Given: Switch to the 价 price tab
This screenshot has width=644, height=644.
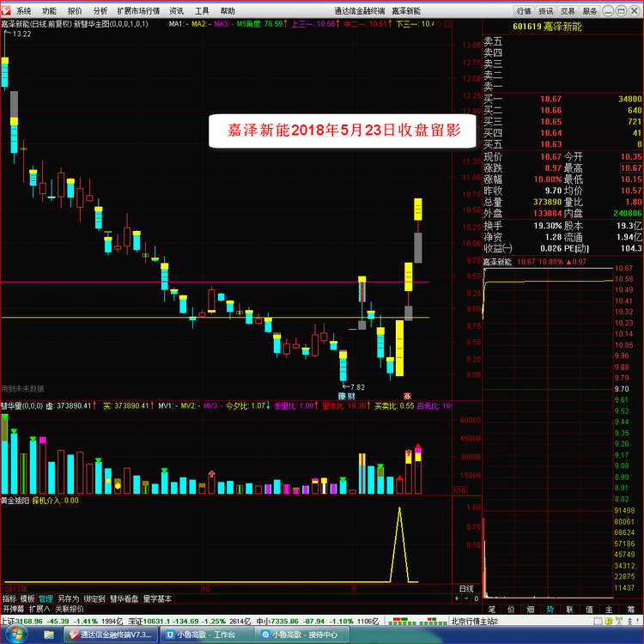Looking at the screenshot, I should tap(512, 610).
